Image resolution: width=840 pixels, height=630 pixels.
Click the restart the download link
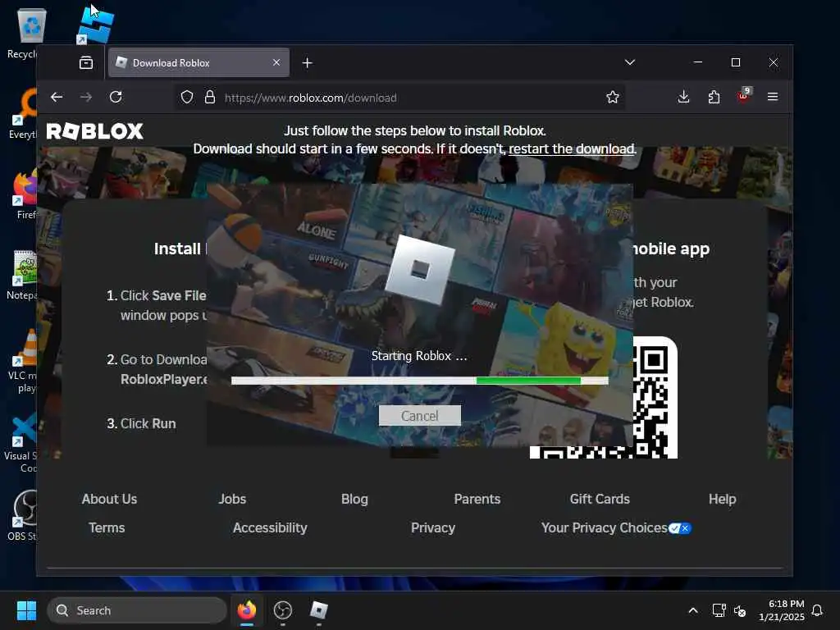pos(572,149)
